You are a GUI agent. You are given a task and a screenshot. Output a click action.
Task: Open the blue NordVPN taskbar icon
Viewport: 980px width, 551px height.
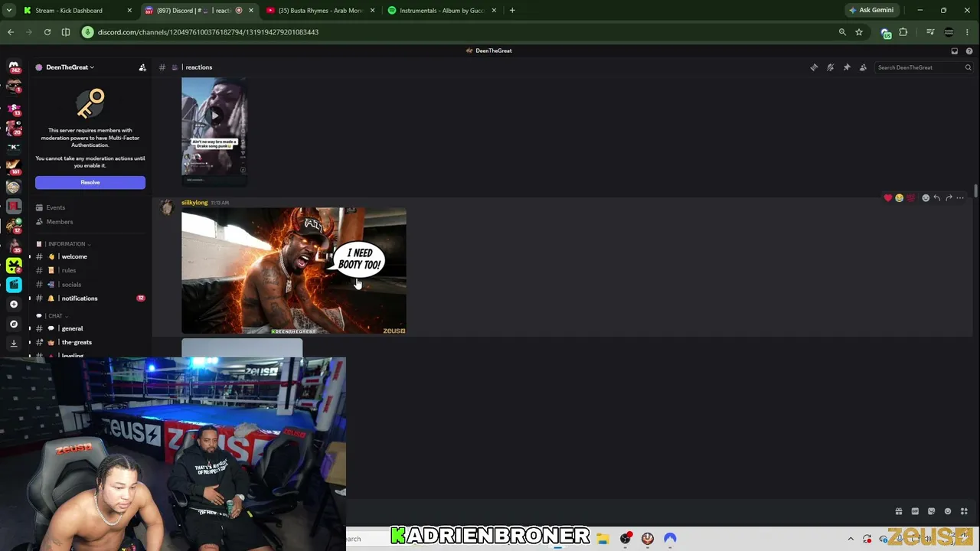click(x=670, y=539)
